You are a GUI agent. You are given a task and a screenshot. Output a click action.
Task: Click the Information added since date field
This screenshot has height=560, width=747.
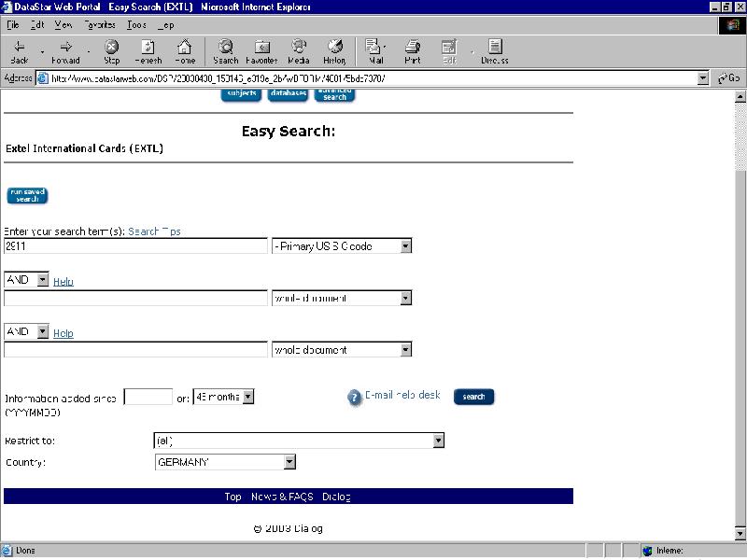click(x=148, y=397)
